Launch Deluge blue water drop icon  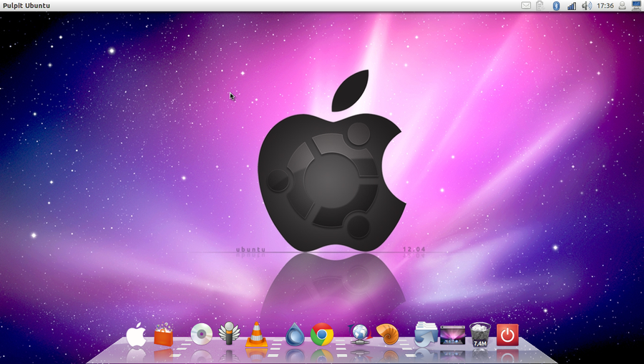tap(295, 335)
